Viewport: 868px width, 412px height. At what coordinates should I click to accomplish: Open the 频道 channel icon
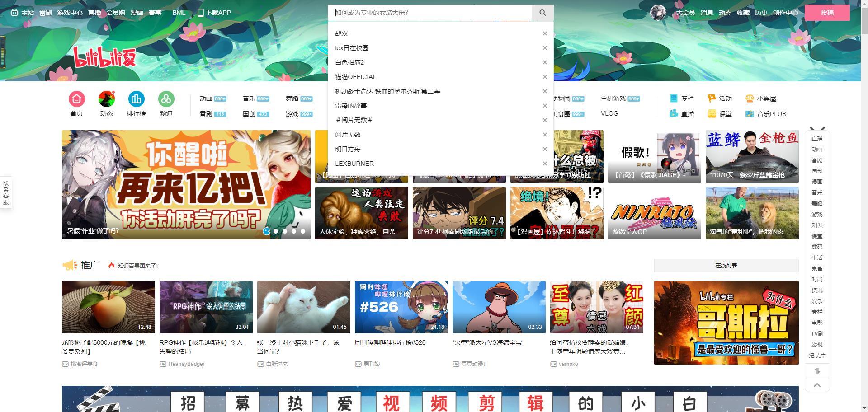tap(166, 99)
